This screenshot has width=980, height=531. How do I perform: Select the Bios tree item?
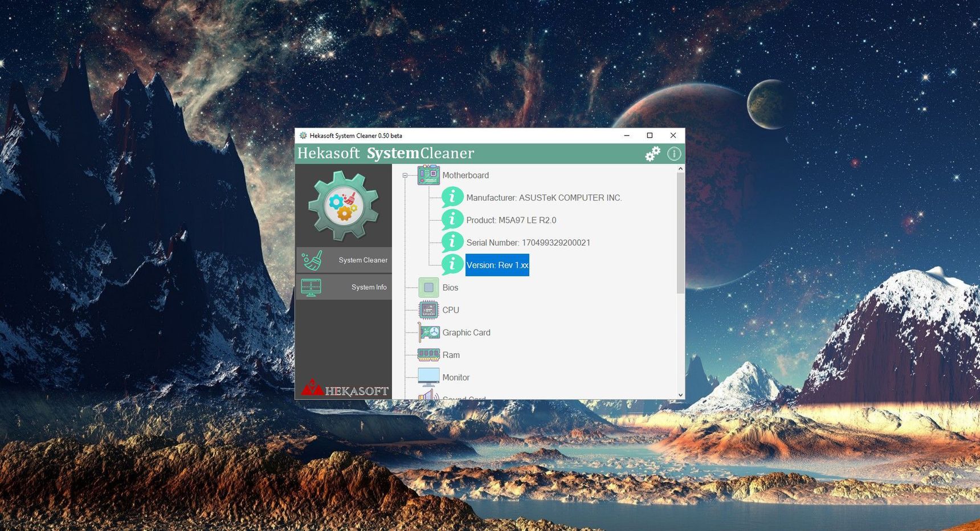click(x=450, y=288)
